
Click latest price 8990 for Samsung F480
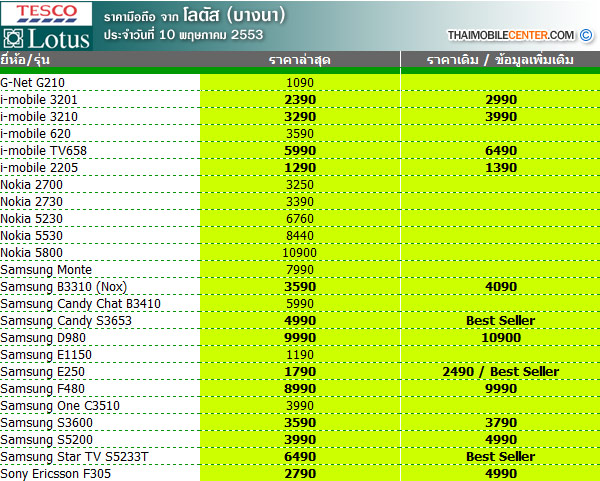(x=300, y=389)
